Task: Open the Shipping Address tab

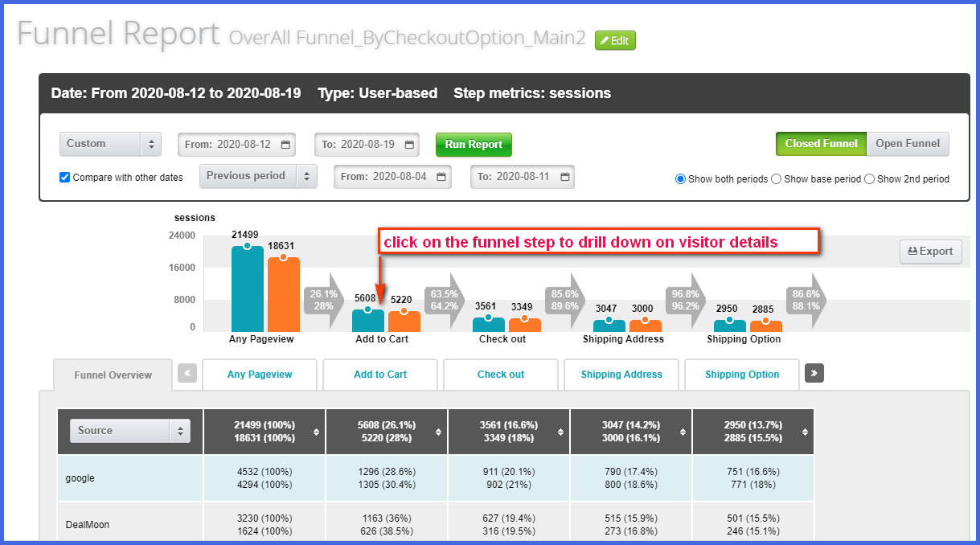Action: (x=621, y=375)
